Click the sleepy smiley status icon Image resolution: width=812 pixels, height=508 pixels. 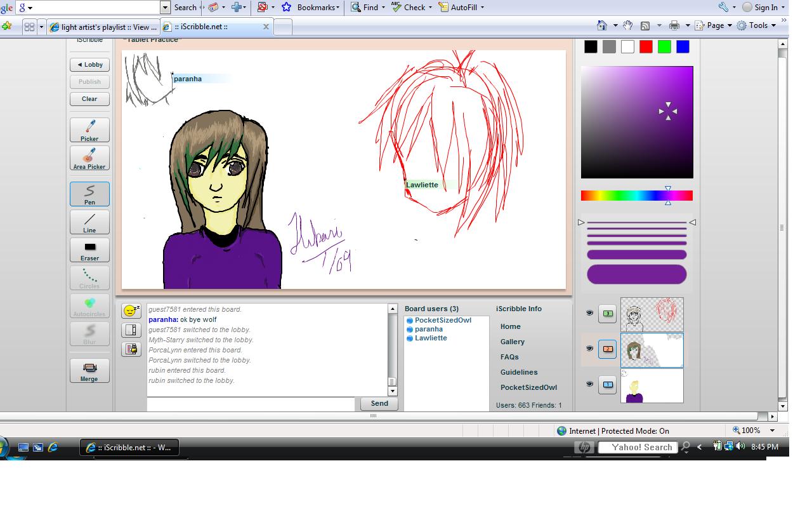coord(131,311)
